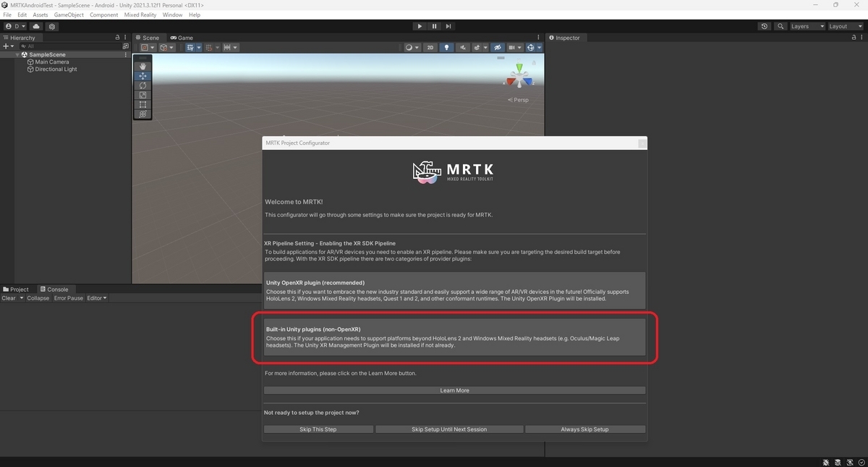Open the account D dropdown
This screenshot has width=868, height=467.
tap(14, 26)
